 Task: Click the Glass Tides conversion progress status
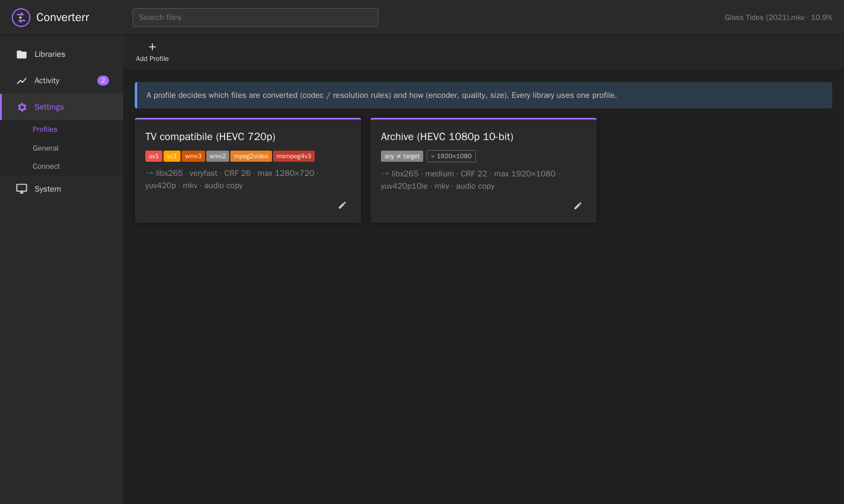[x=778, y=18]
